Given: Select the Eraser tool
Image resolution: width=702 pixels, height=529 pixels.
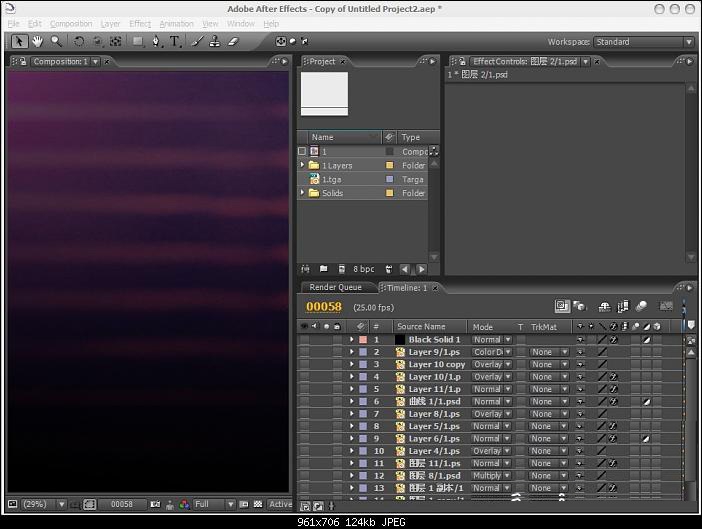Looking at the screenshot, I should coord(233,42).
